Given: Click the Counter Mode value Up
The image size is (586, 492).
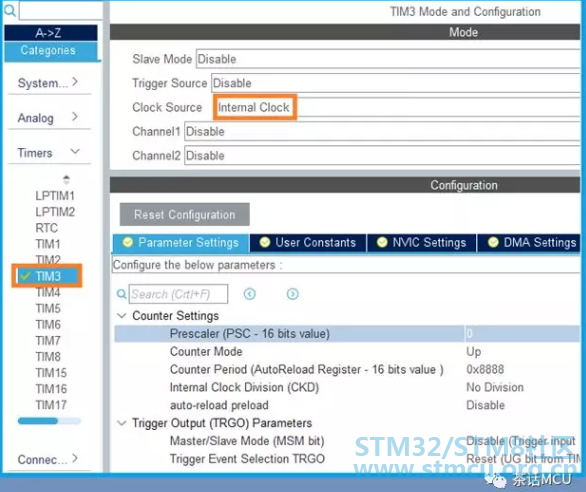Looking at the screenshot, I should 474,351.
